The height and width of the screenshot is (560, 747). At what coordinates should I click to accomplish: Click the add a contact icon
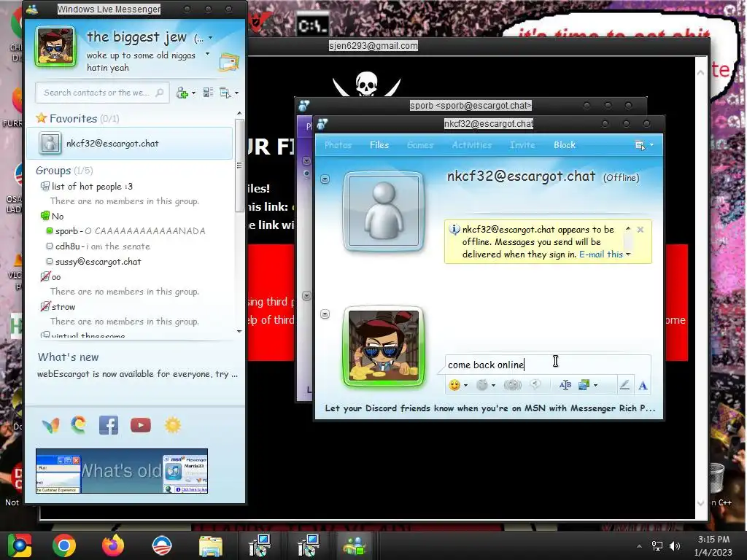(182, 93)
